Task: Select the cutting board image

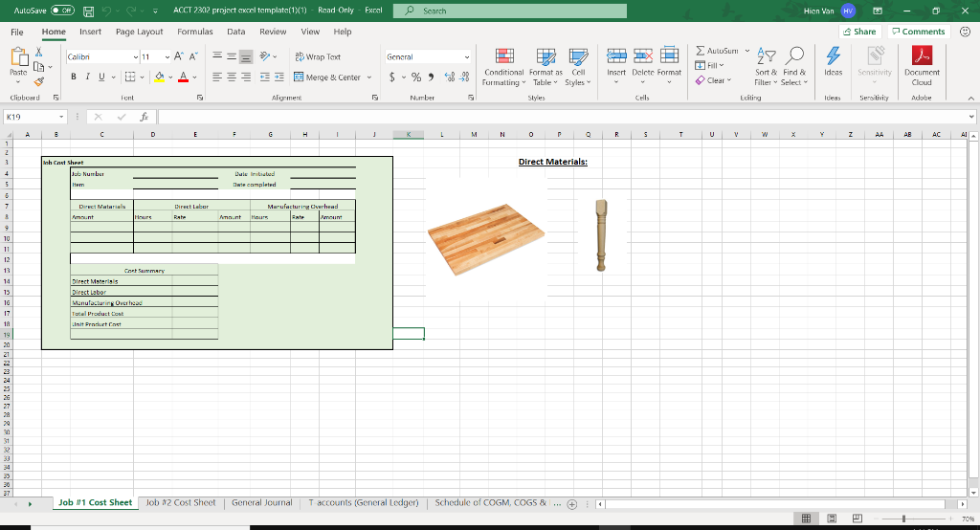Action: click(x=486, y=239)
